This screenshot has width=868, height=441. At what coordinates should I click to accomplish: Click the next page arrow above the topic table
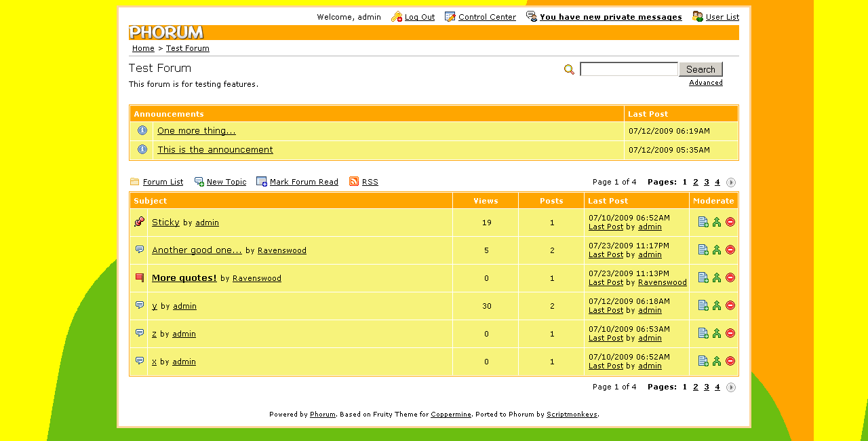point(731,183)
